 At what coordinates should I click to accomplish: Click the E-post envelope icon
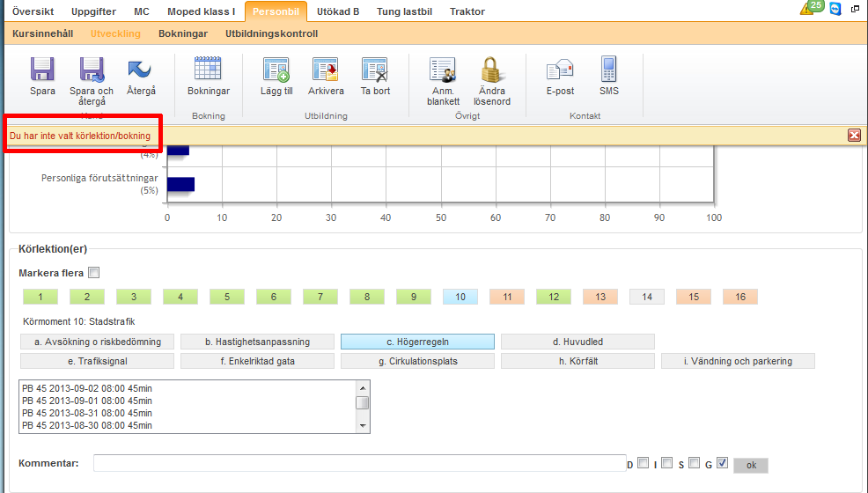(560, 70)
